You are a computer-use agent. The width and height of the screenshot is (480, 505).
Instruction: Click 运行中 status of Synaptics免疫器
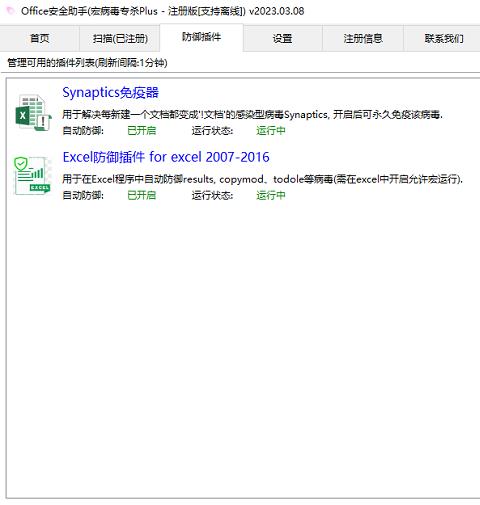coord(271,130)
